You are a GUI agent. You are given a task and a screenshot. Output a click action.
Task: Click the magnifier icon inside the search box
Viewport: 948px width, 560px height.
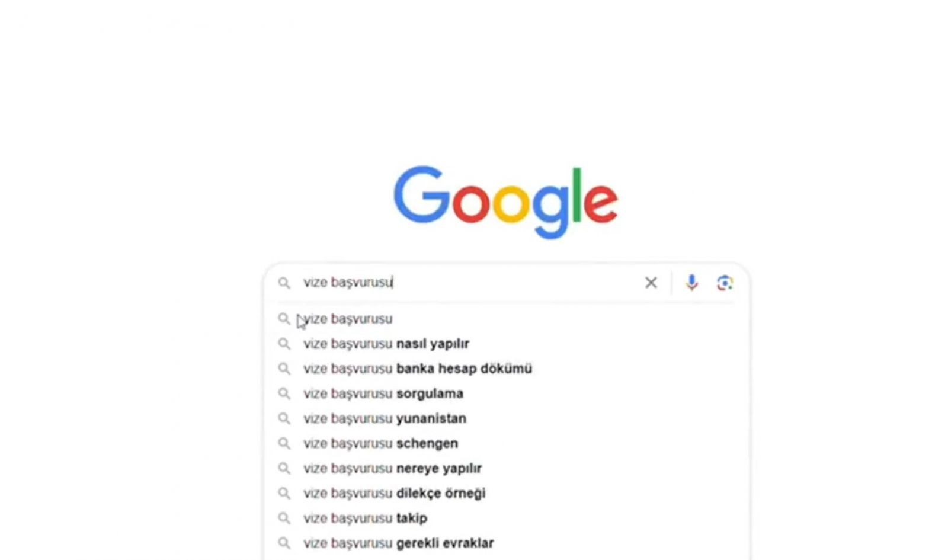coord(284,283)
